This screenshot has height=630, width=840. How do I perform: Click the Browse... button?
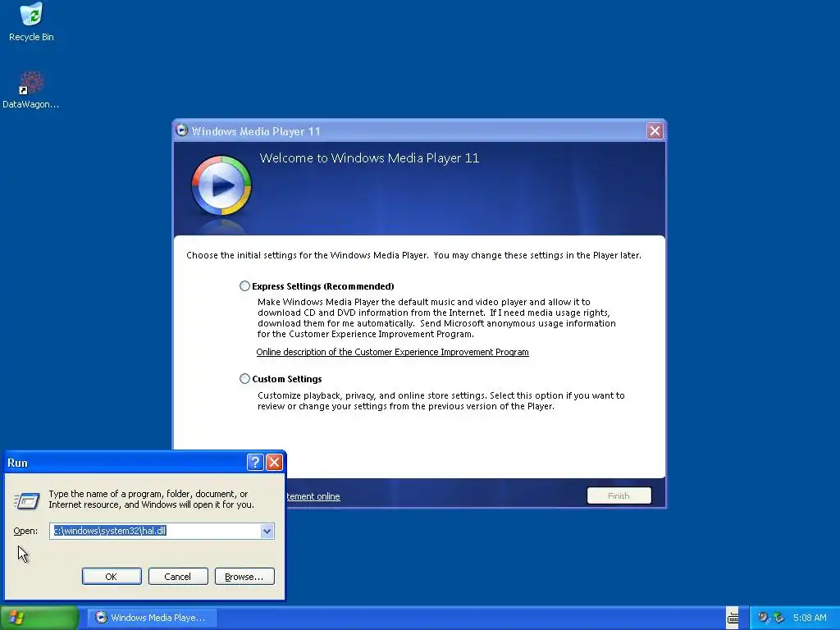pyautogui.click(x=244, y=577)
